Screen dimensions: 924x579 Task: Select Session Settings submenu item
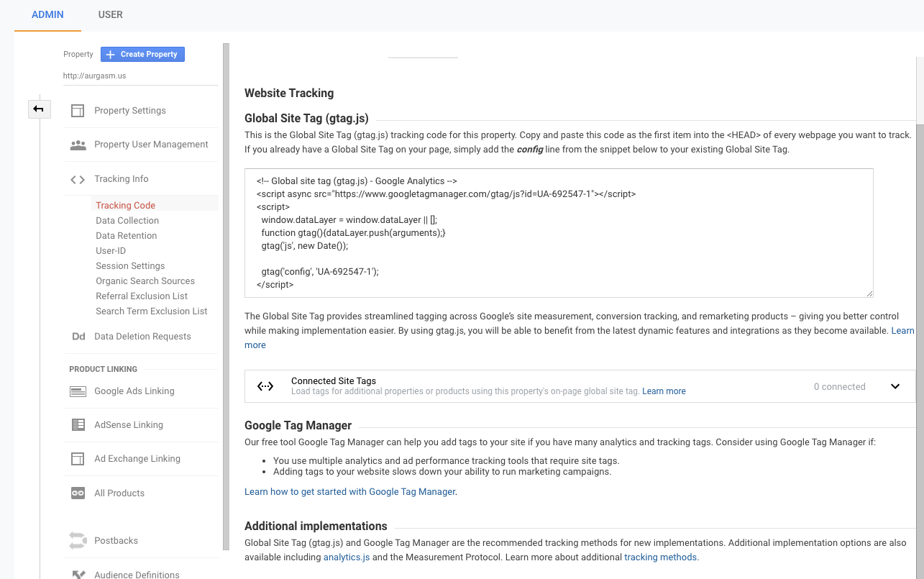click(x=130, y=266)
